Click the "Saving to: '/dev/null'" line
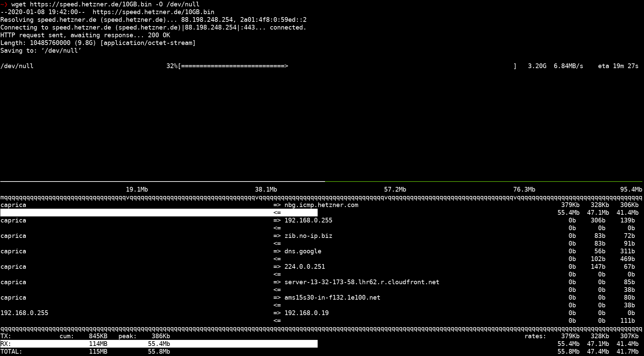Image resolution: width=644 pixels, height=356 pixels. tap(41, 51)
